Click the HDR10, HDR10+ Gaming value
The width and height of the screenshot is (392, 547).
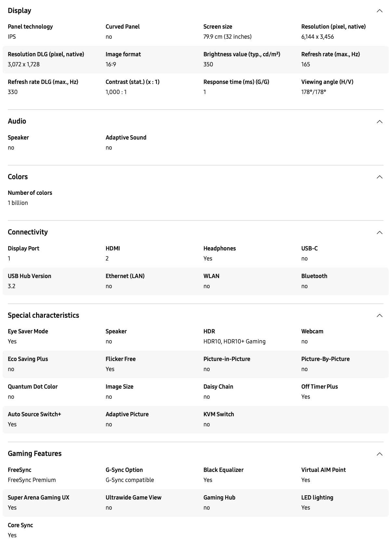234,341
